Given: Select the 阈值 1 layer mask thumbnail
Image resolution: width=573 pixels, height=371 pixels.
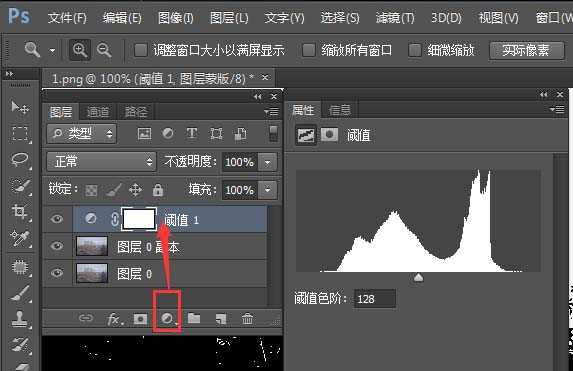Looking at the screenshot, I should pyautogui.click(x=139, y=219).
